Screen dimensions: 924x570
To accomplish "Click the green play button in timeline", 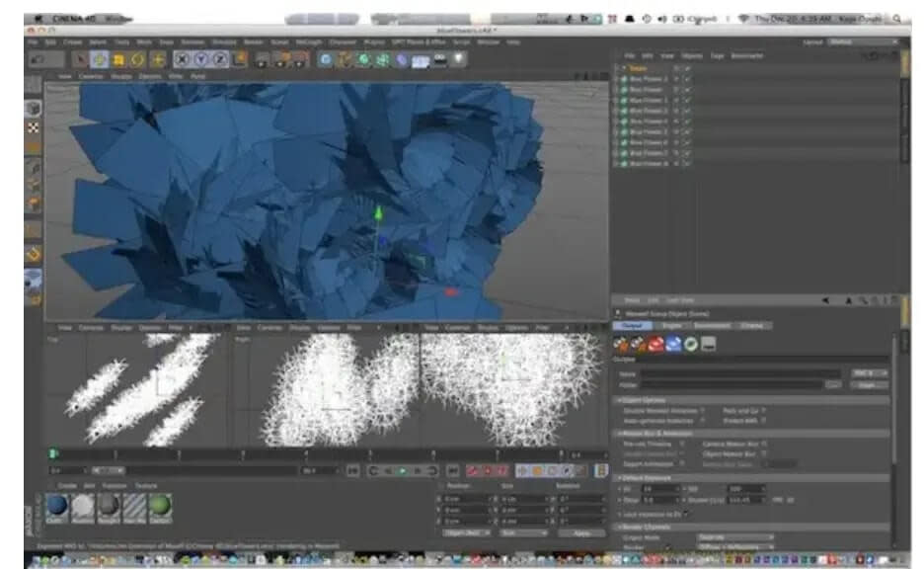I will point(402,471).
